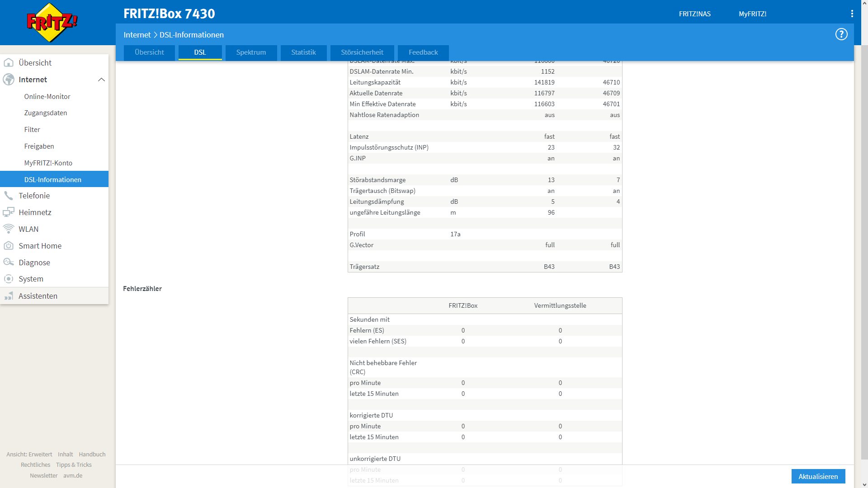Open Online-Monitor in the Internet submenu
Image resolution: width=868 pixels, height=488 pixels.
(47, 97)
